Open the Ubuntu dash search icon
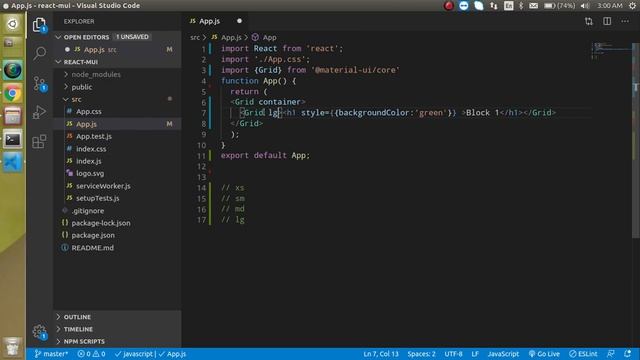The height and width of the screenshot is (360, 640). pos(12,24)
